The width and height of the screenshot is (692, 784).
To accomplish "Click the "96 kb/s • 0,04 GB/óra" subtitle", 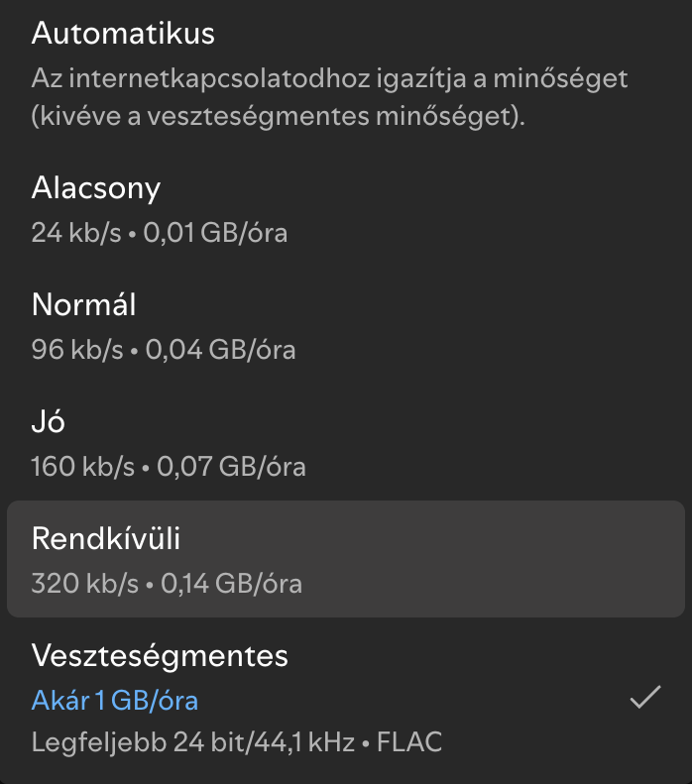I will pyautogui.click(x=164, y=350).
